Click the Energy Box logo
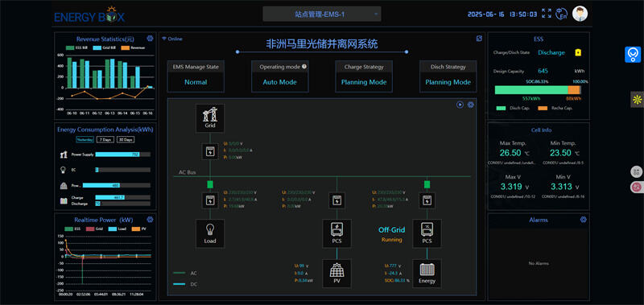644x305 pixels. point(89,14)
